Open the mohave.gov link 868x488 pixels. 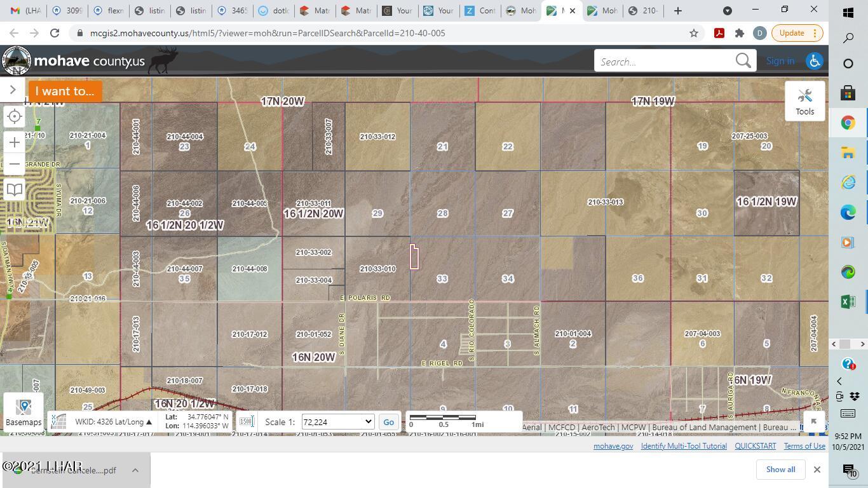[x=613, y=446]
